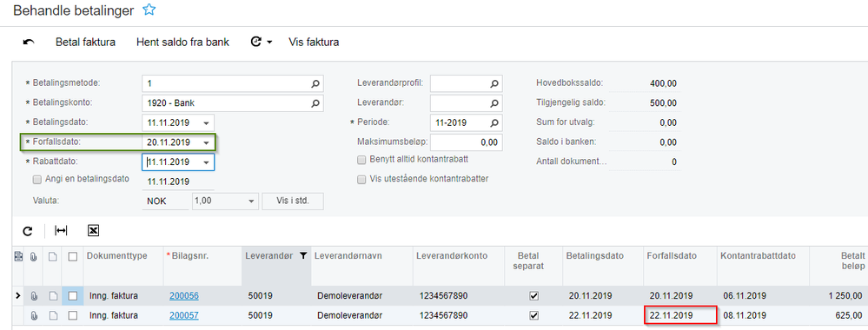868x330 pixels.
Task: Click the Vis faktura button
Action: tap(314, 42)
